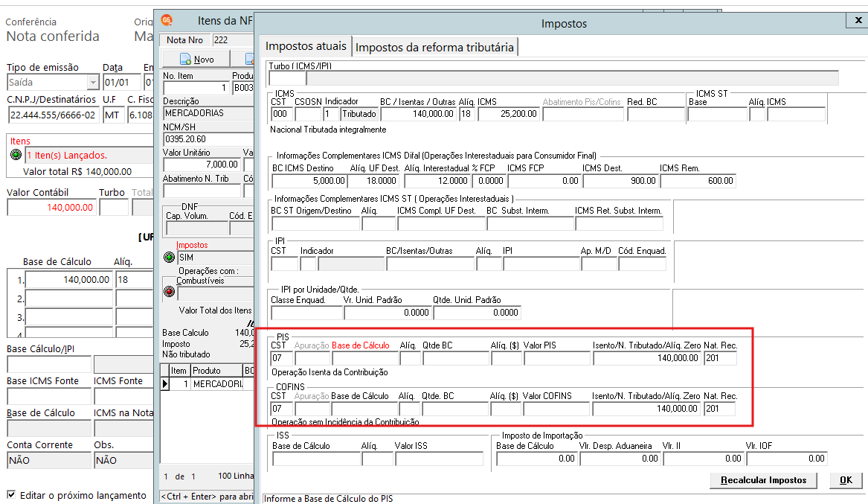Screen dimensions: 868x504
Task: Click the Recalcular Impostos button
Action: pos(763,480)
